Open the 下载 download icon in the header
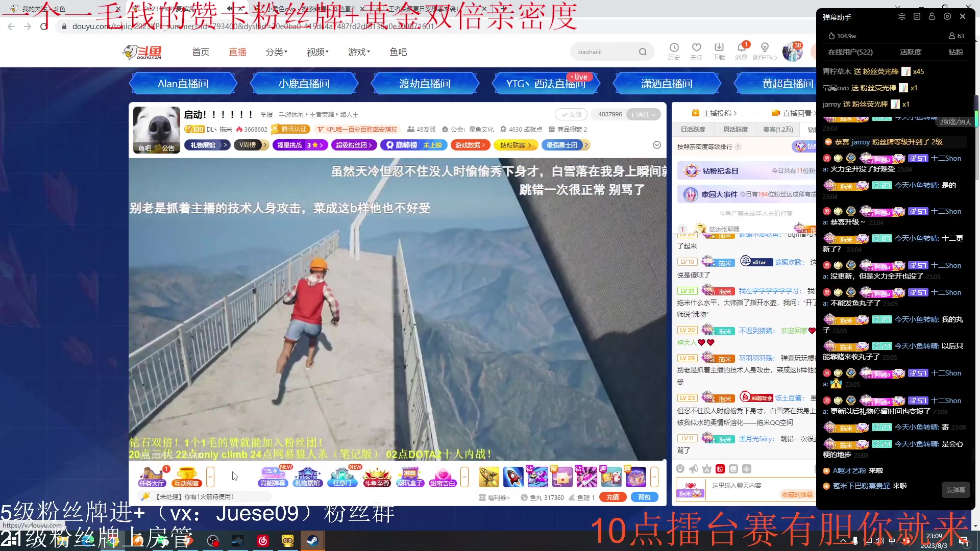 pos(719,51)
